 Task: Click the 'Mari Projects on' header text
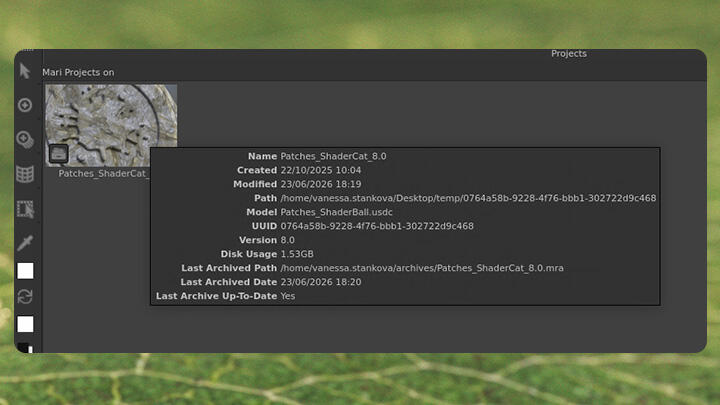(x=78, y=73)
